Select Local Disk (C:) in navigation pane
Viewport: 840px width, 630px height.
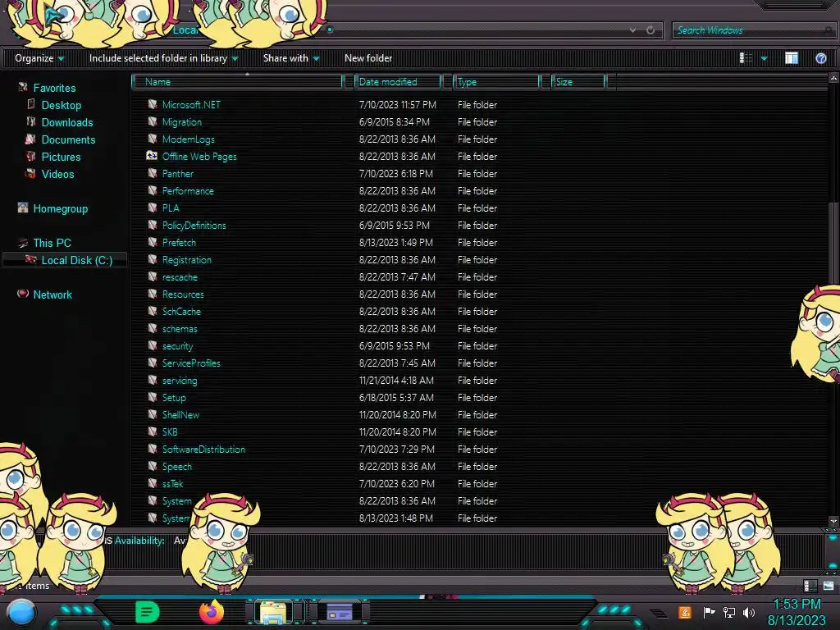[x=76, y=260]
